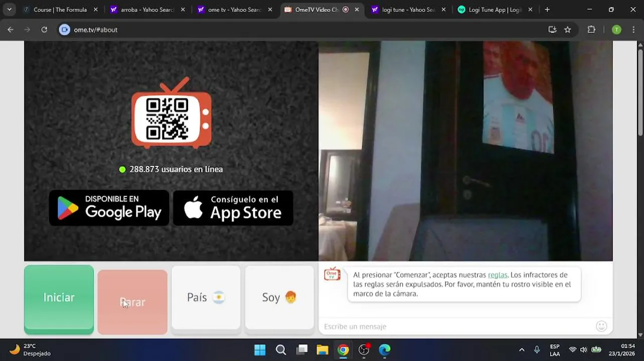Open the Wi-Fi network tray icon

(x=572, y=349)
